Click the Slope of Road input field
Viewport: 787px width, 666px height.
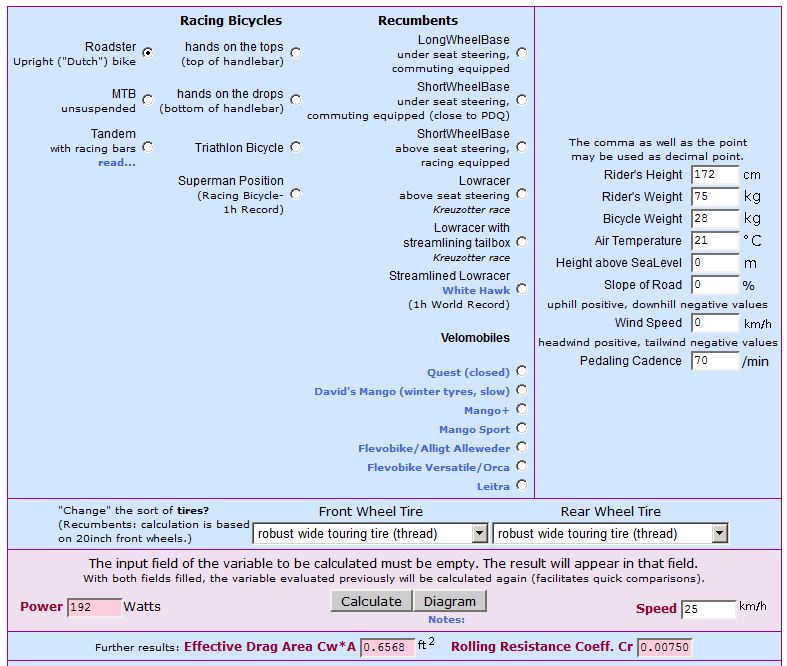pyautogui.click(x=715, y=285)
